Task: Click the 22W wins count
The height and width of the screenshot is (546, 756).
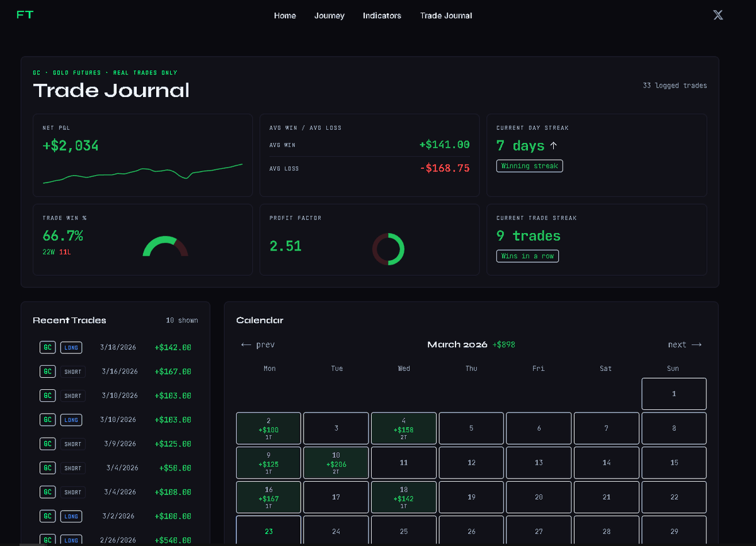Action: tap(49, 252)
